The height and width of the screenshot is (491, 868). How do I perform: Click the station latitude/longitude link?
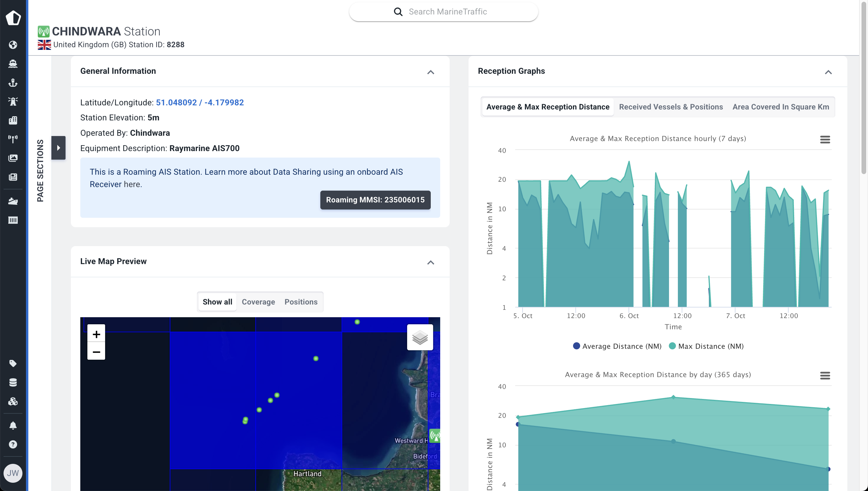pyautogui.click(x=200, y=102)
